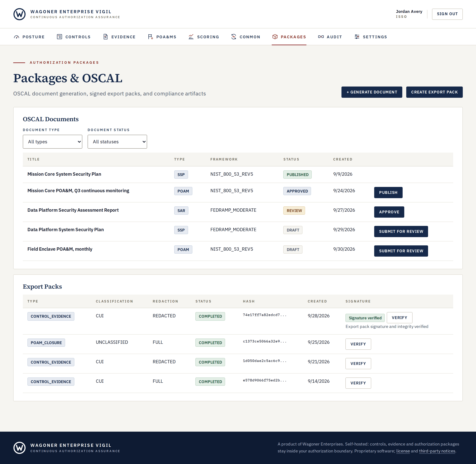The width and height of the screenshot is (476, 464).
Task: Click the Settings sliders icon
Action: point(357,37)
